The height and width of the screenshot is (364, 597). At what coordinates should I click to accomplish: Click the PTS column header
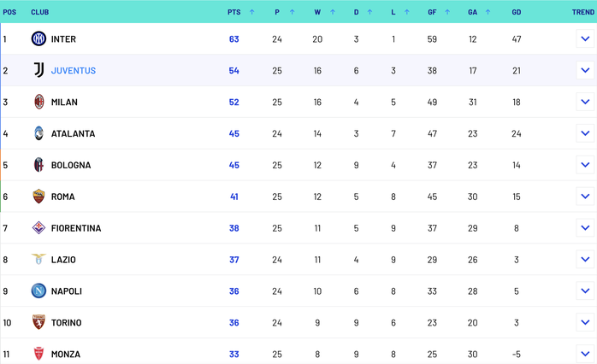coord(234,12)
